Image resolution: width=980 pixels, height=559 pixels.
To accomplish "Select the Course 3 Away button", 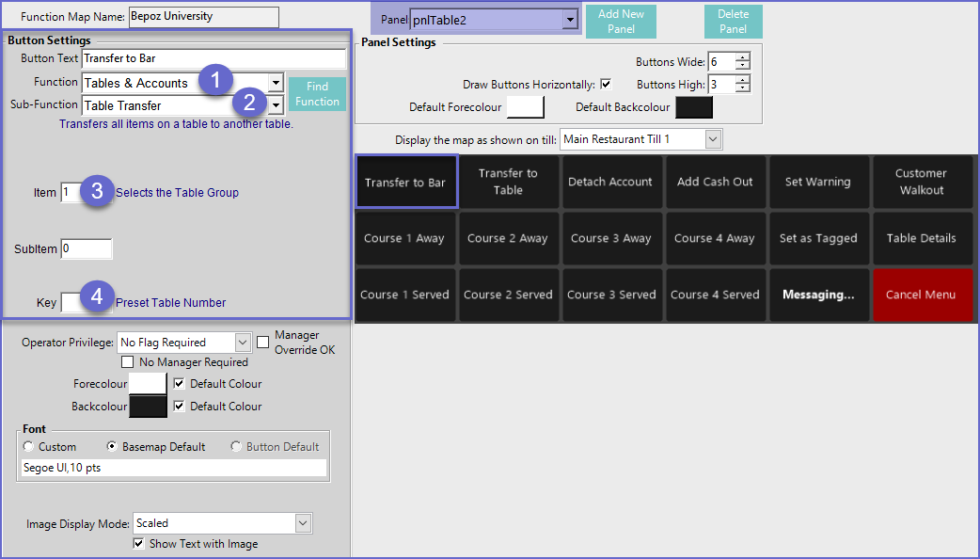I will click(611, 238).
